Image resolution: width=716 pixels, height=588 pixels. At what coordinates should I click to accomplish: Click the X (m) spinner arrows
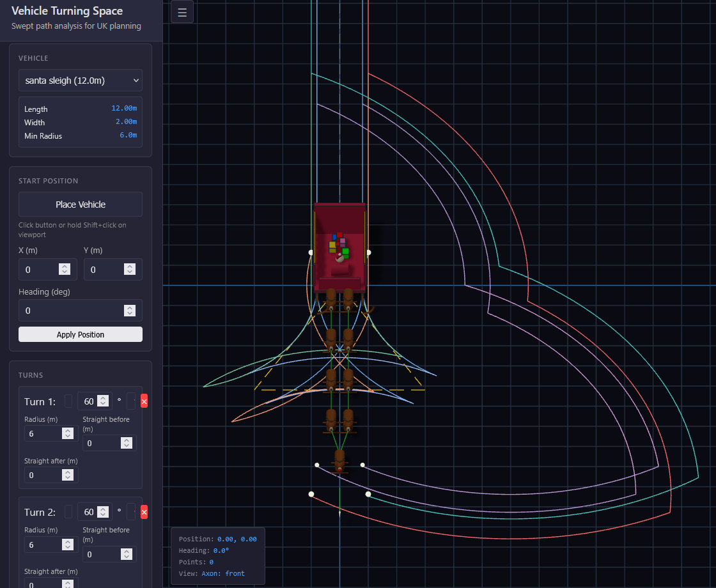65,270
